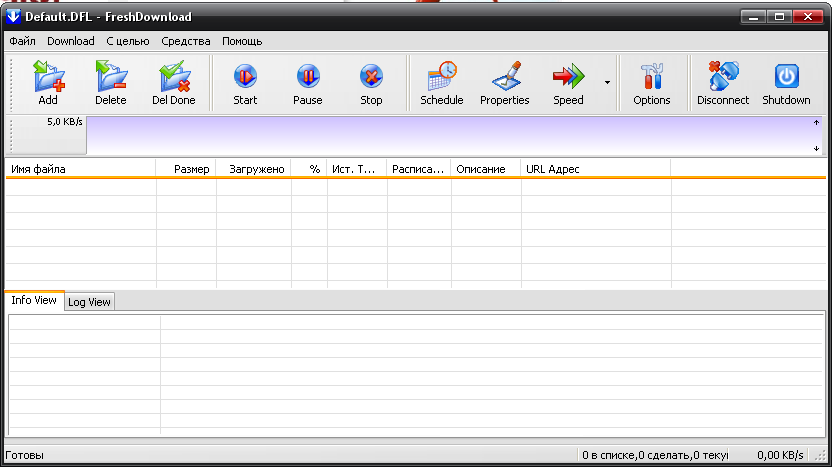Minimize the FreshDownload window

753,17
